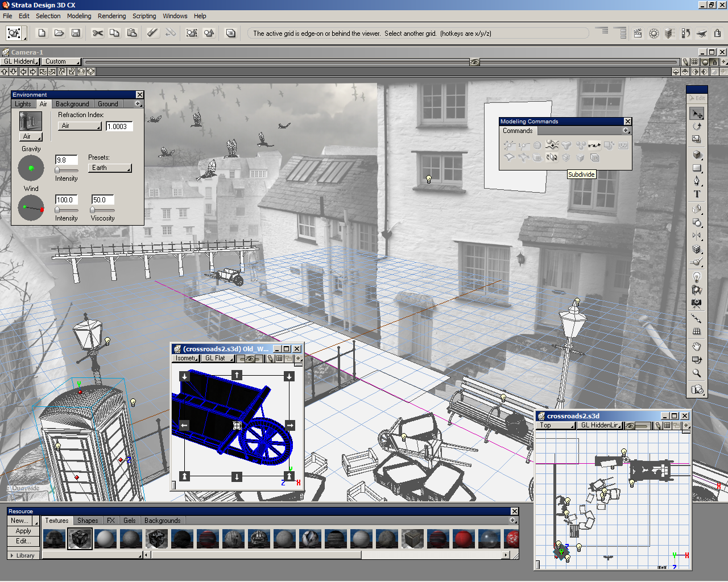Select the Text tool in the tool palette
The height and width of the screenshot is (582, 728).
pyautogui.click(x=697, y=194)
